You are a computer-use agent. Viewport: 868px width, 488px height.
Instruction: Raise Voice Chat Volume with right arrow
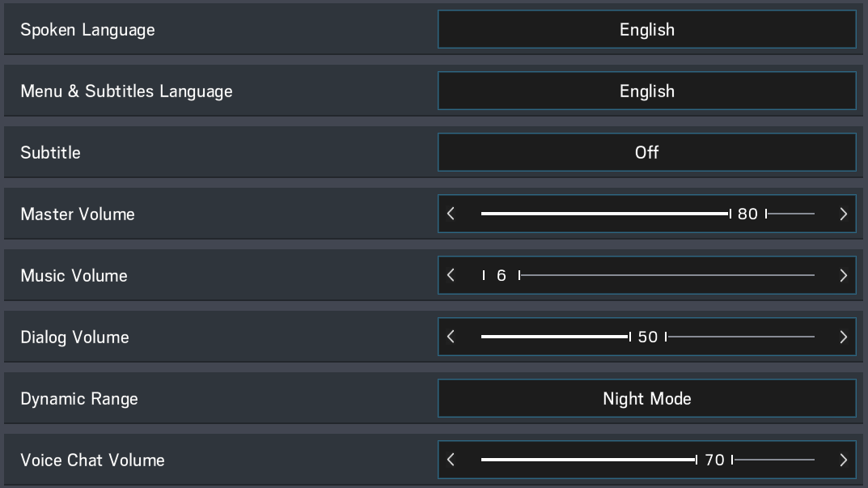point(843,460)
